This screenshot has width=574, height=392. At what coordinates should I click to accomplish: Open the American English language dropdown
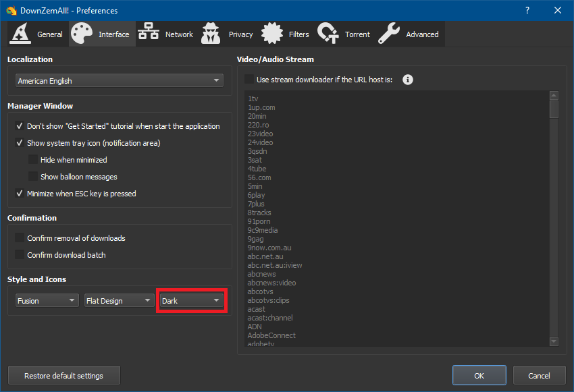[120, 80]
